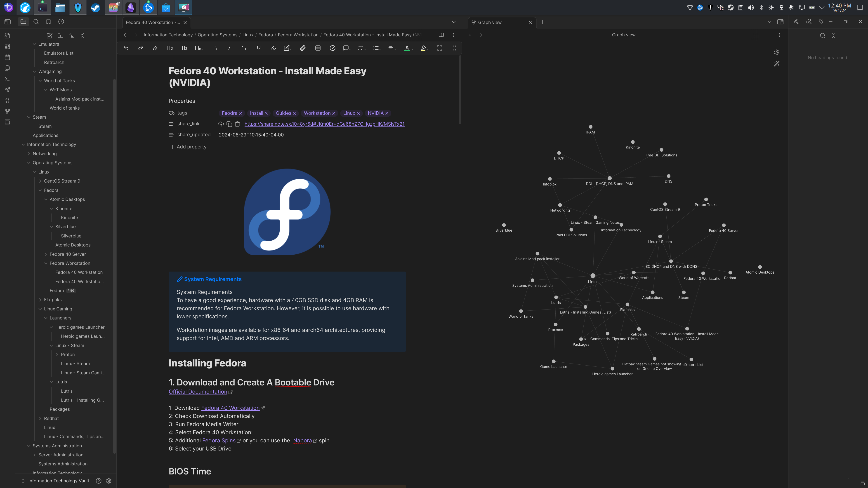Select the Bold formatting icon in the toolbar

(214, 48)
